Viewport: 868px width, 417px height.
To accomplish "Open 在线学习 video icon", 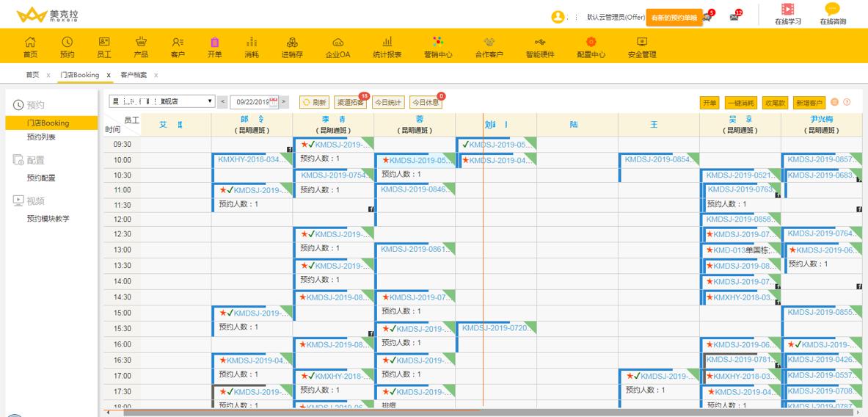I will [x=788, y=10].
